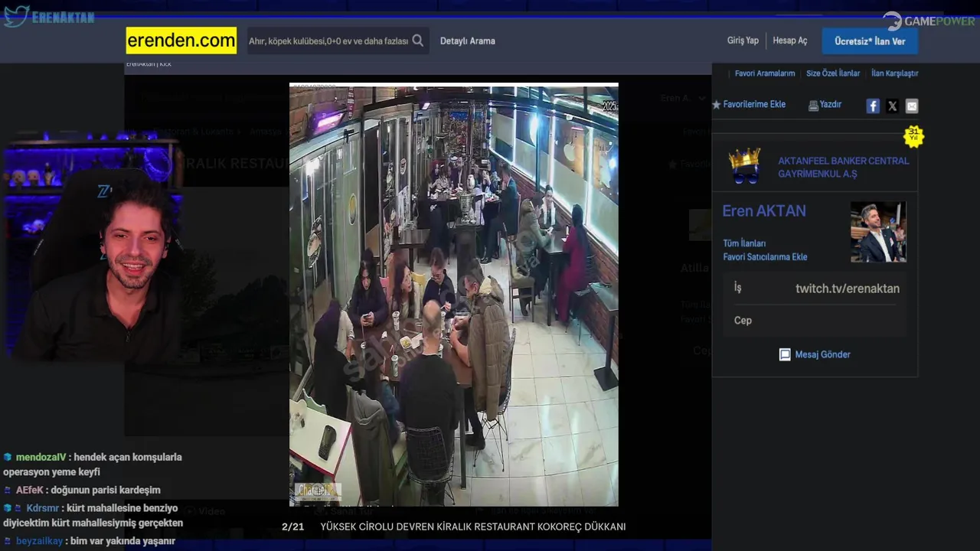Click mendozalV chat username
Viewport: 980px width, 551px height.
(41, 457)
